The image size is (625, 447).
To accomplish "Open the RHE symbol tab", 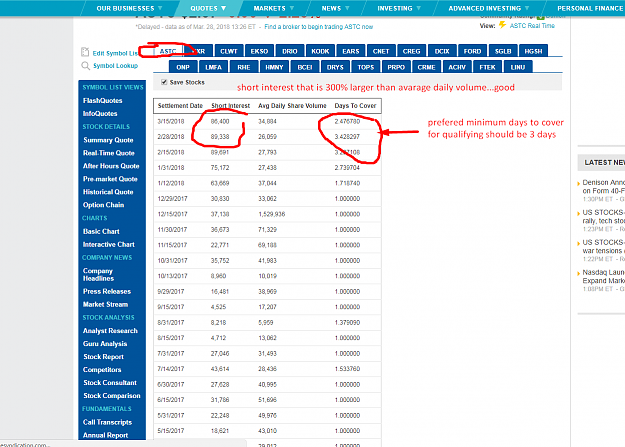I will (x=244, y=67).
